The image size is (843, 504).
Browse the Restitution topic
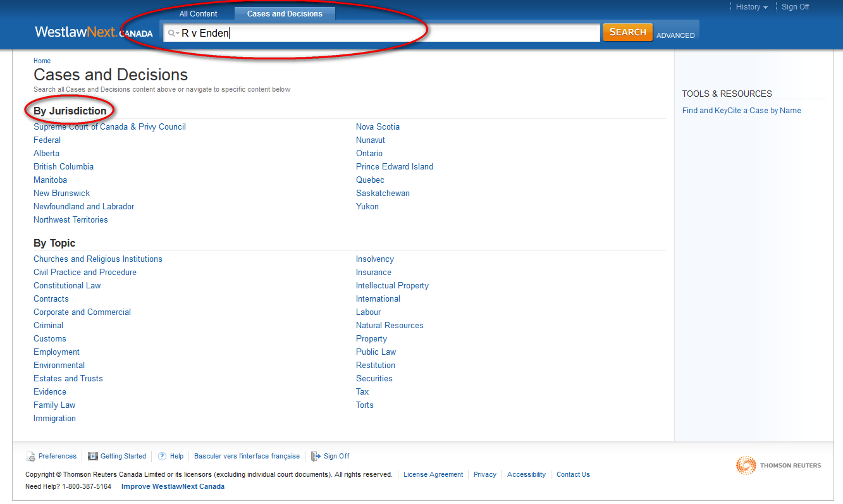375,365
